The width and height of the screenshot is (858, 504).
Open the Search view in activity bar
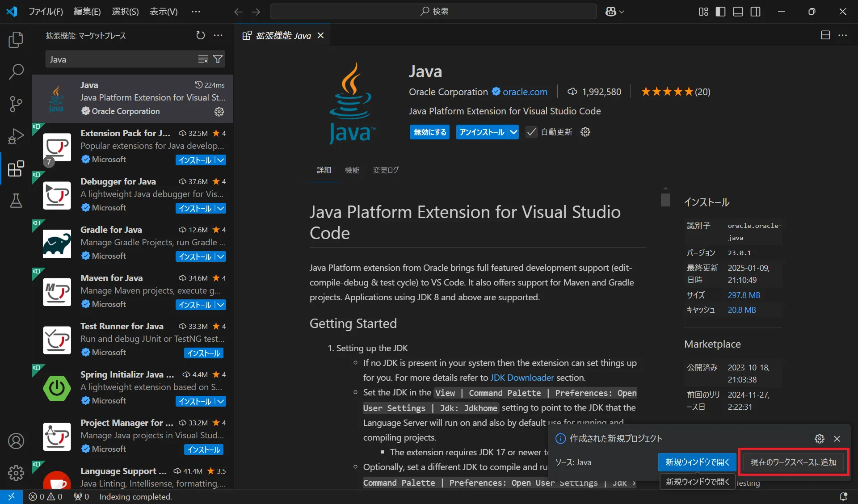(x=16, y=71)
